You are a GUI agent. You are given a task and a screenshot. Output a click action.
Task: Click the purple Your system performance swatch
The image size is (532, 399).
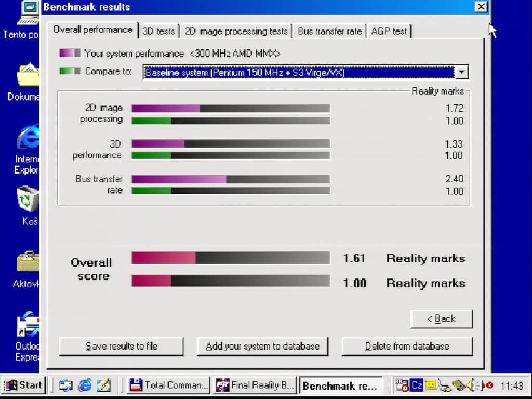[x=70, y=54]
